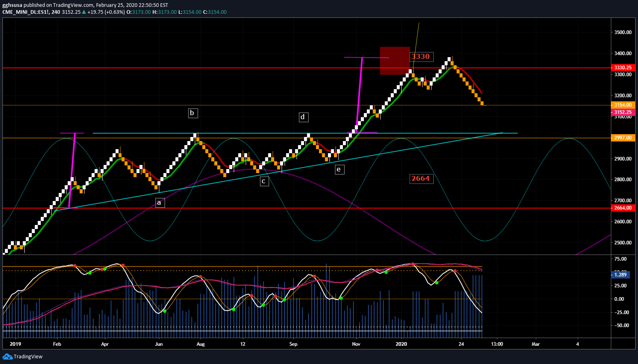Viewport: 638px width, 364px height.
Task: Click the Feb time axis label
Action: (x=57, y=344)
